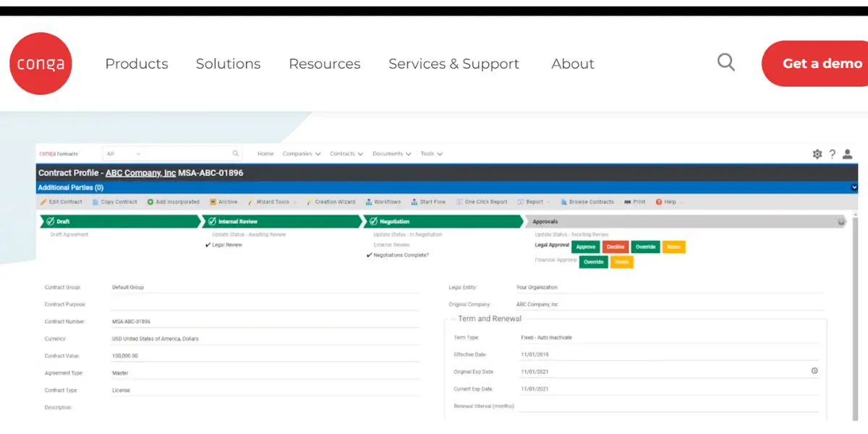Screen dimensions: 868x434
Task: Click the Browse Contracts icon
Action: coord(563,202)
